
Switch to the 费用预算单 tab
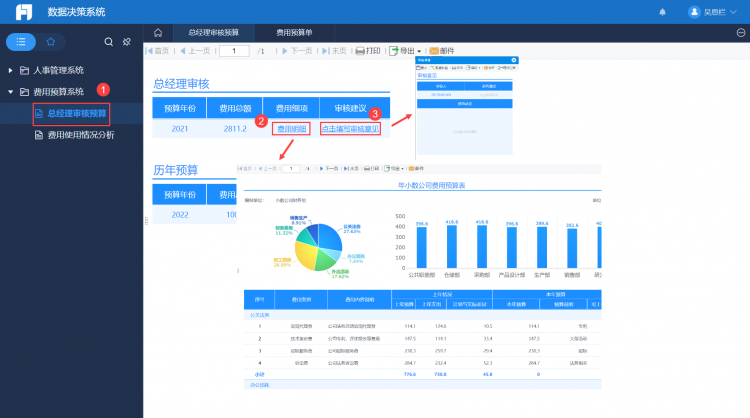coord(294,33)
